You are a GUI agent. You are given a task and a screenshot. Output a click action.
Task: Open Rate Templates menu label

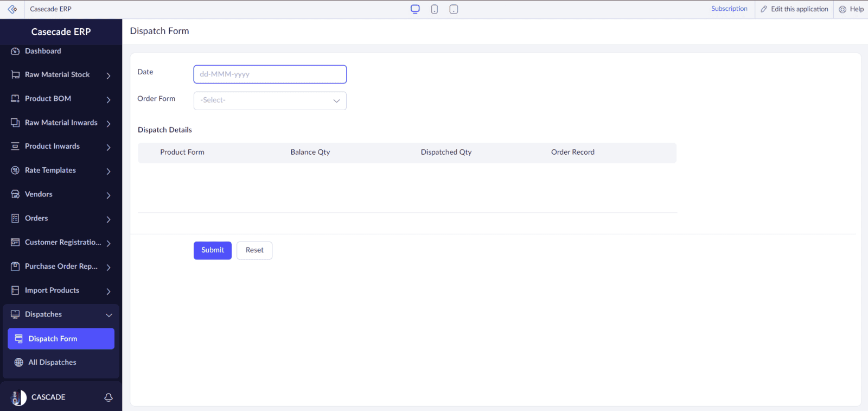50,170
